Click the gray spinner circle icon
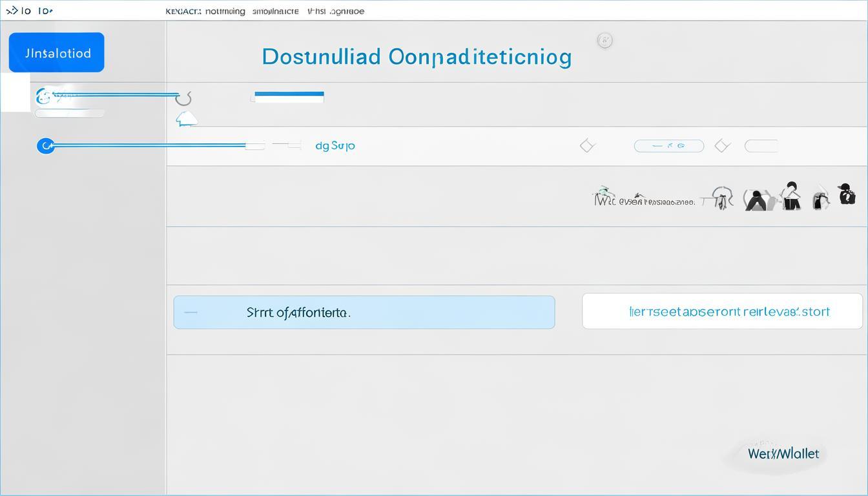Viewport: 868px width, 496px height. (x=184, y=98)
